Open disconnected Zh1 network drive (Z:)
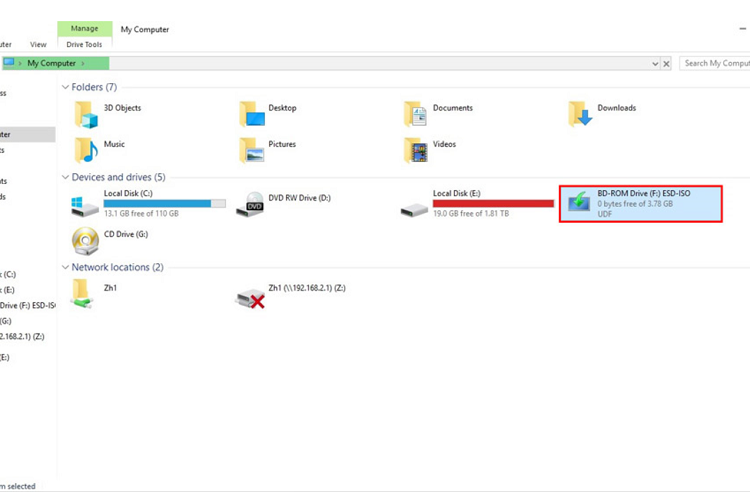This screenshot has height=496, width=750. [x=249, y=294]
